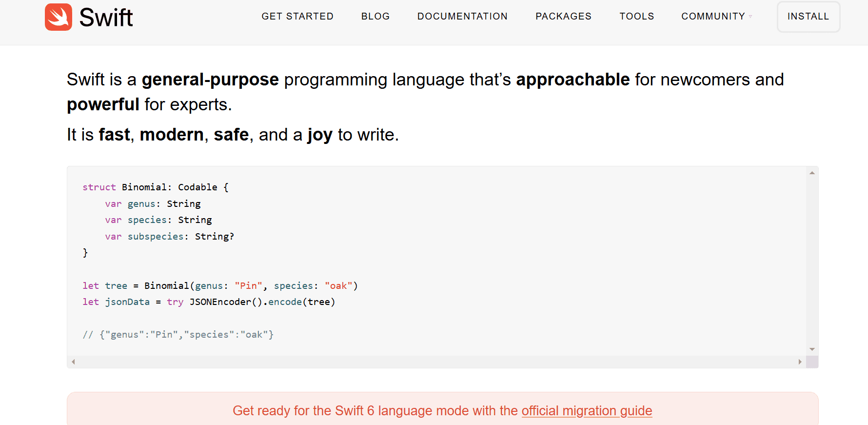Click the Swift wordmark text in header
868x425 pixels.
106,18
